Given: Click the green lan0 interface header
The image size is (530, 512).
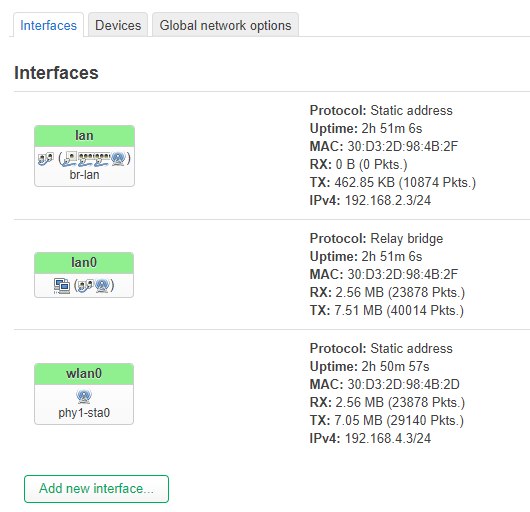Looking at the screenshot, I should (84, 263).
